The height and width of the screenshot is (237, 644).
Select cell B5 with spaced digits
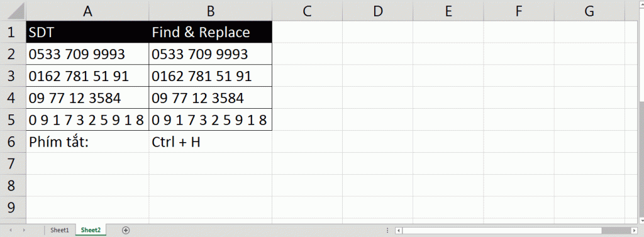pyautogui.click(x=210, y=120)
